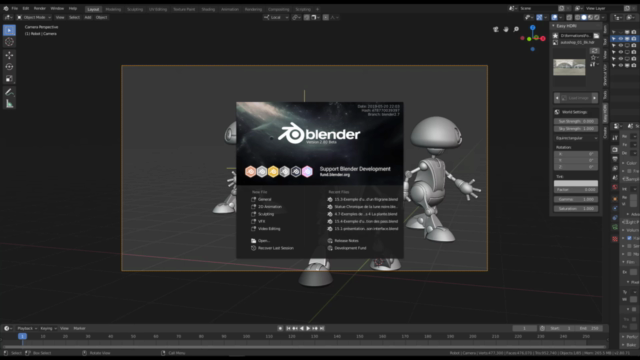The width and height of the screenshot is (640, 360).
Task: Toggle wireframe viewport shading mode
Action: [578, 18]
